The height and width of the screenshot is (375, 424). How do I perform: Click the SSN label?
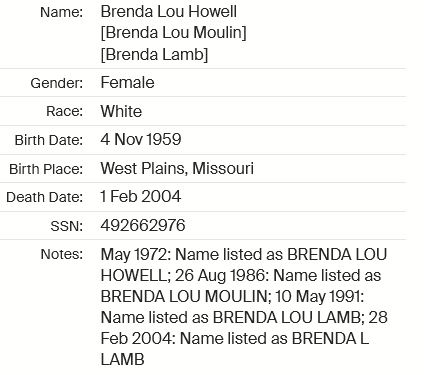point(67,226)
